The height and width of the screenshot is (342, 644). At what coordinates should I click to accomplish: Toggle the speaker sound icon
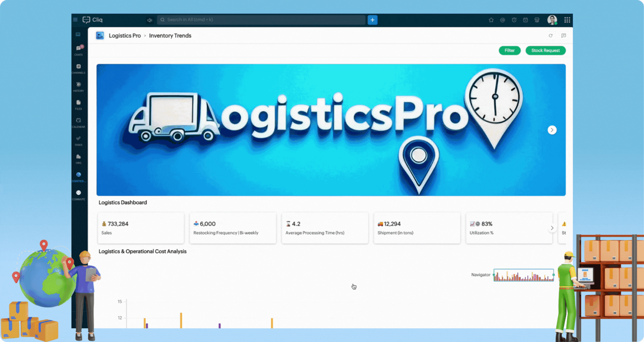click(x=150, y=20)
